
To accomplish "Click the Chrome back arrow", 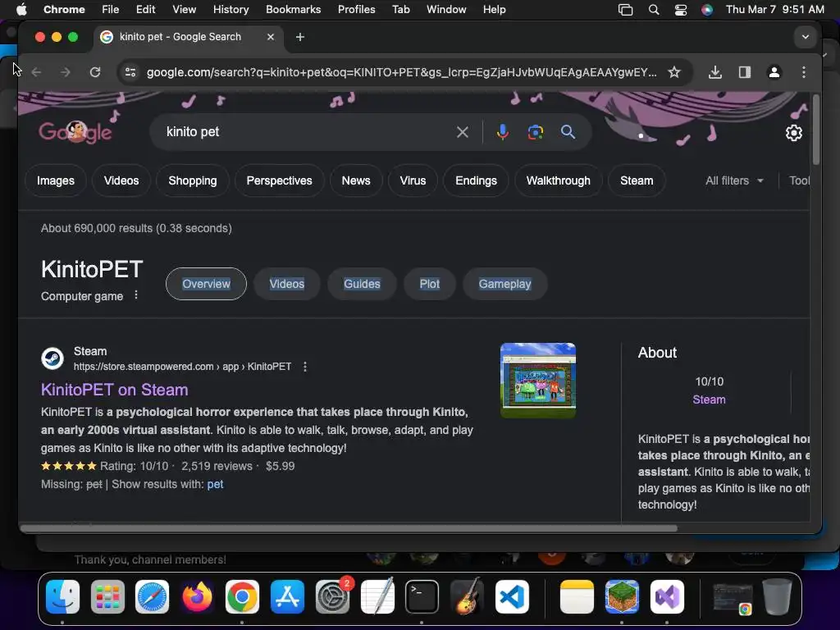I will [x=36, y=72].
